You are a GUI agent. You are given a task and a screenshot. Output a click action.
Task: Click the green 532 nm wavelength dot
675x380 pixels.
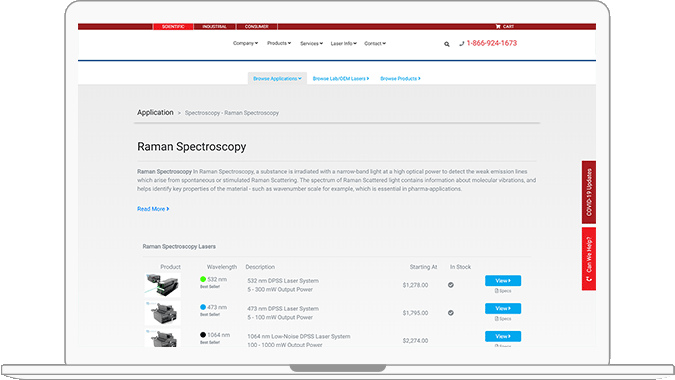(203, 279)
